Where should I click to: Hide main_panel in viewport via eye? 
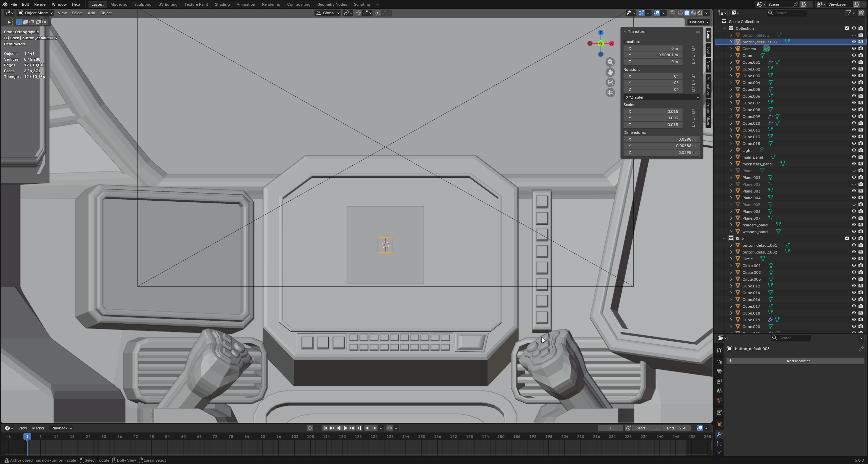(x=854, y=157)
